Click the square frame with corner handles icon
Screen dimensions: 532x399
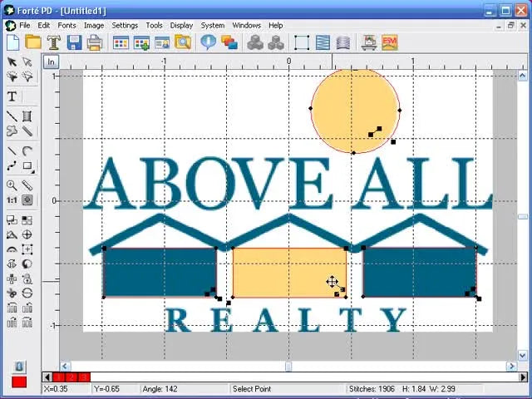point(302,42)
